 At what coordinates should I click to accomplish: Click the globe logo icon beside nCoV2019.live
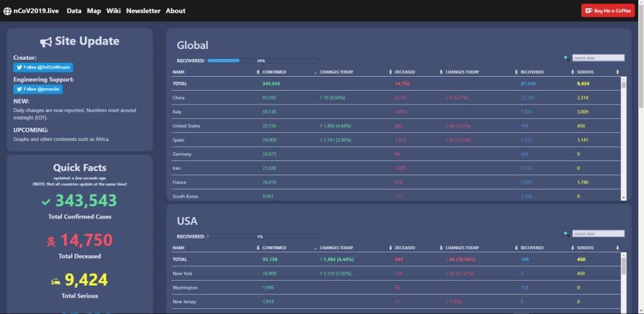pos(8,11)
